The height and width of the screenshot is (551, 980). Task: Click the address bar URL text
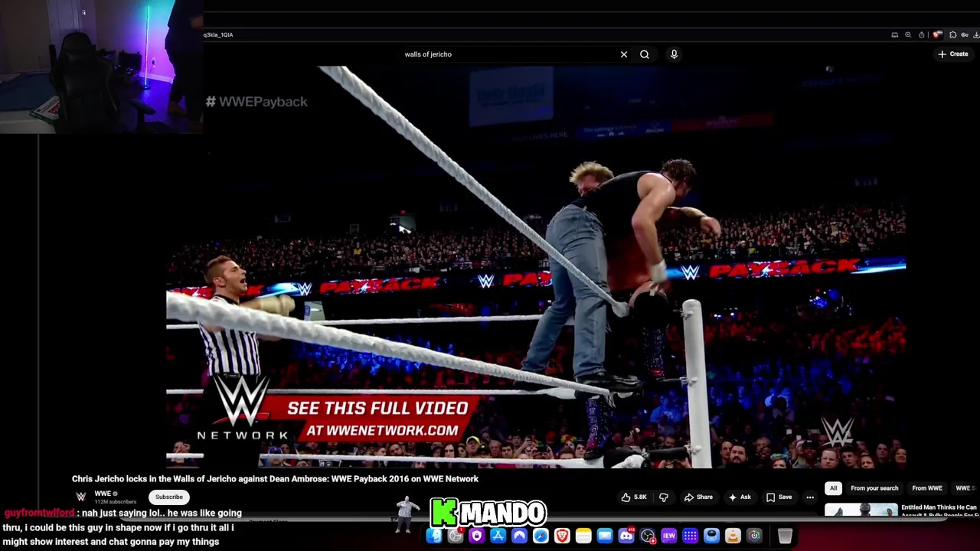(x=218, y=34)
